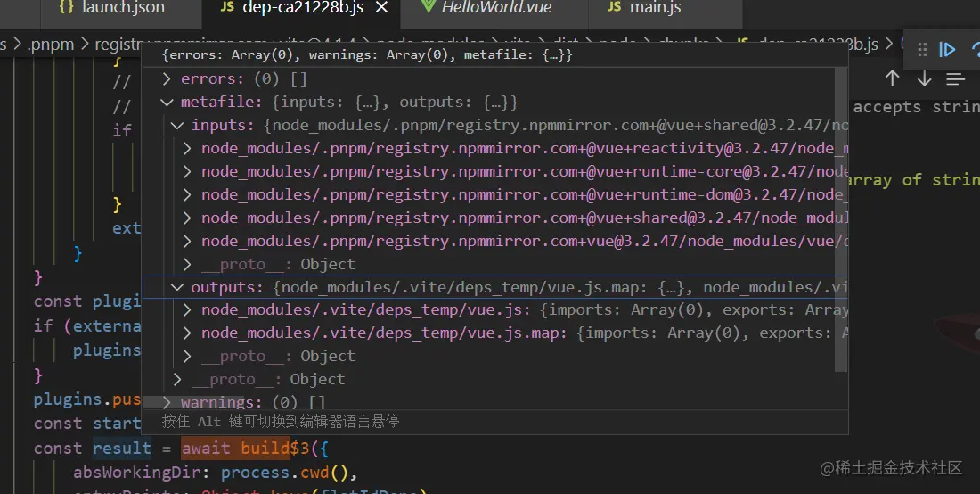Expand the errors: (0) [] node
The image size is (980, 494).
167,78
